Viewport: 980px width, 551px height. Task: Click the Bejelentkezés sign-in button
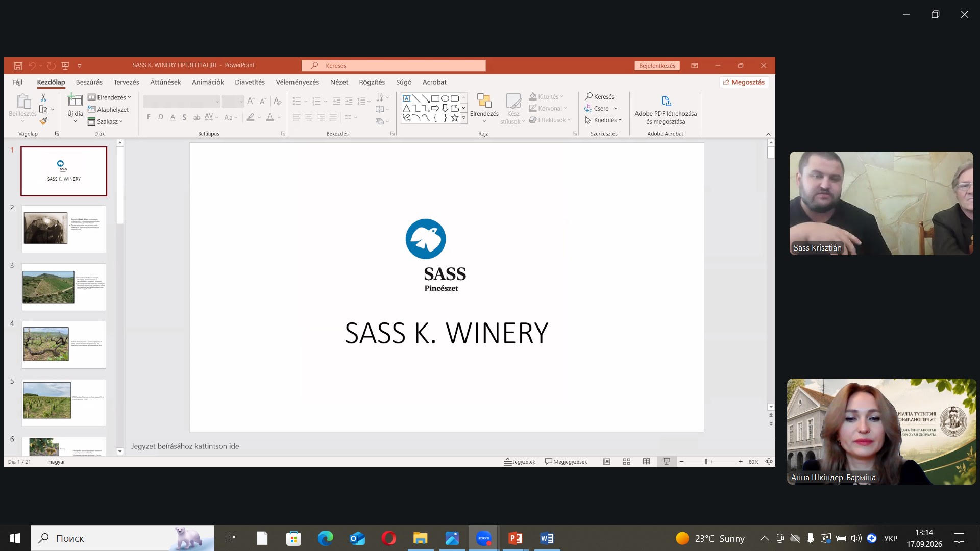[x=657, y=66]
